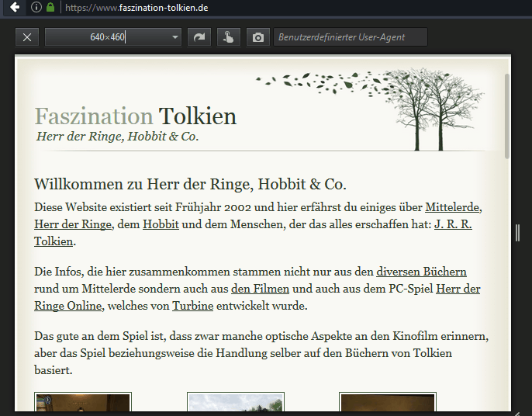The width and height of the screenshot is (532, 416).
Task: Follow the den Filmen link
Action: (x=261, y=289)
